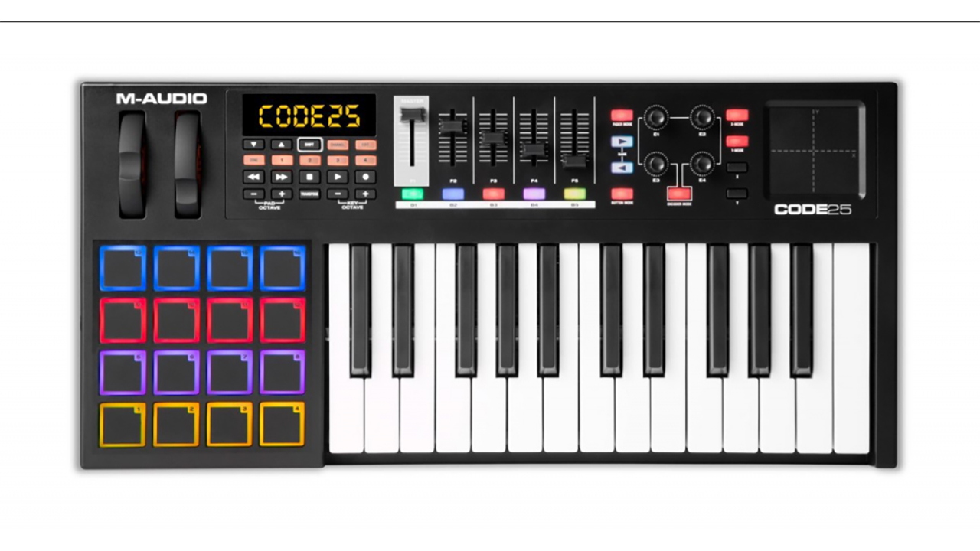980x551 pixels.
Task: Raise the Key Octave with plus button
Action: point(365,194)
